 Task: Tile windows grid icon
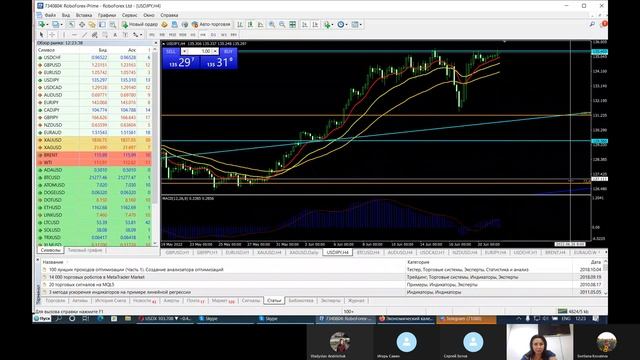pos(293,24)
